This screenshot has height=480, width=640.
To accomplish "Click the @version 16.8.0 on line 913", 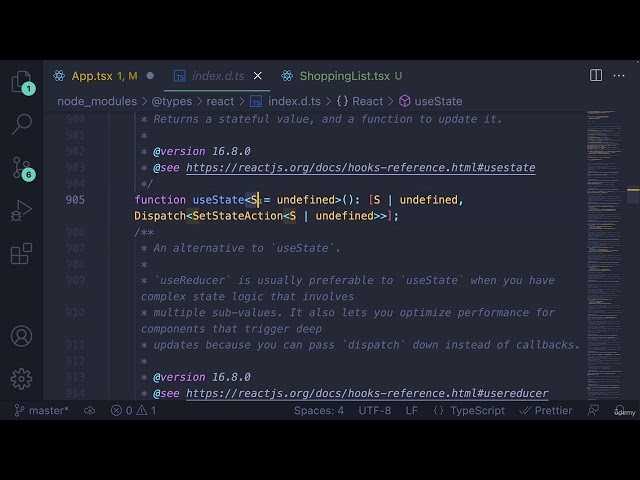I will coord(202,377).
